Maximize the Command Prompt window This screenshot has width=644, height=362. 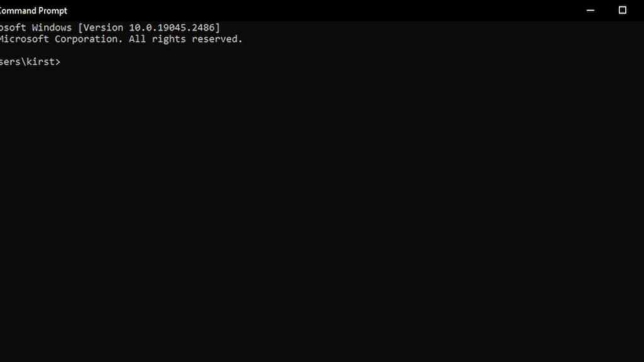[622, 10]
